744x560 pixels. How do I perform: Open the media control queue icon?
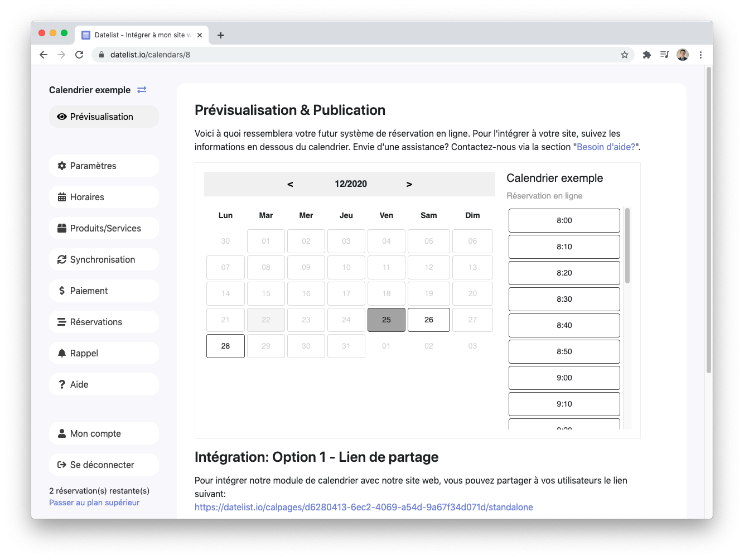click(664, 55)
